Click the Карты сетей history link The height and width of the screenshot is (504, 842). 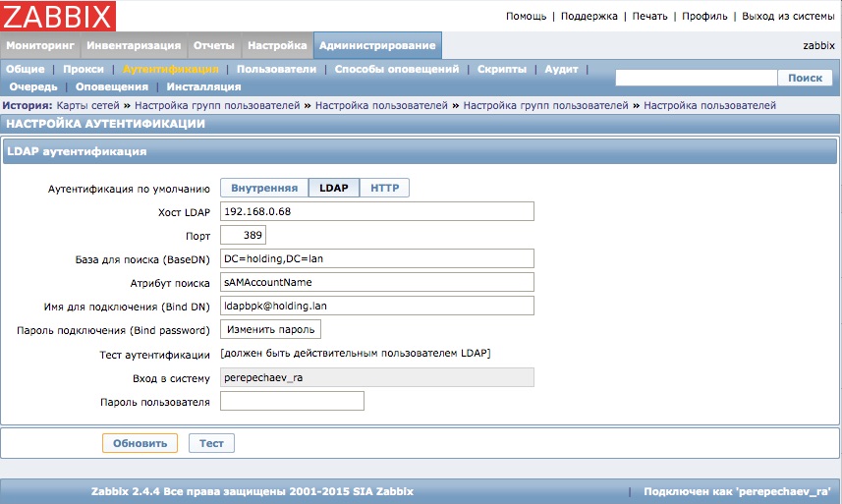pos(88,105)
